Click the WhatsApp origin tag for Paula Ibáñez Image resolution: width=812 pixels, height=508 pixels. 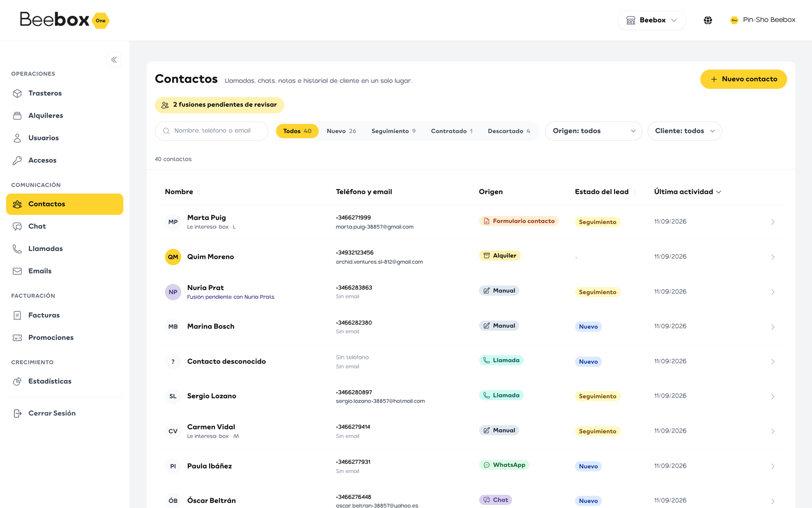pyautogui.click(x=504, y=465)
